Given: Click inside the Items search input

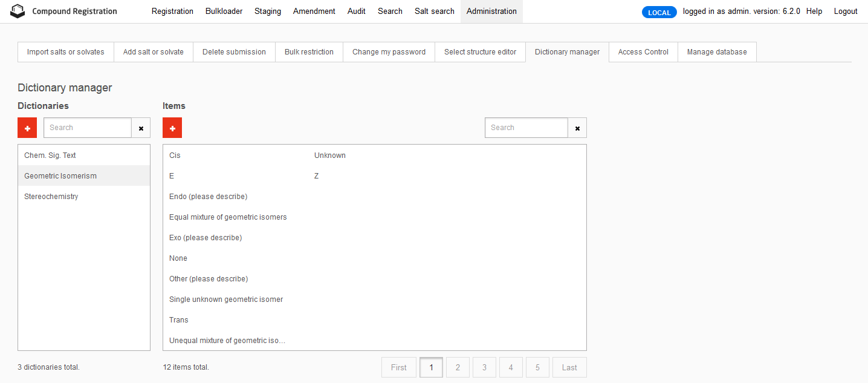Looking at the screenshot, I should (525, 128).
